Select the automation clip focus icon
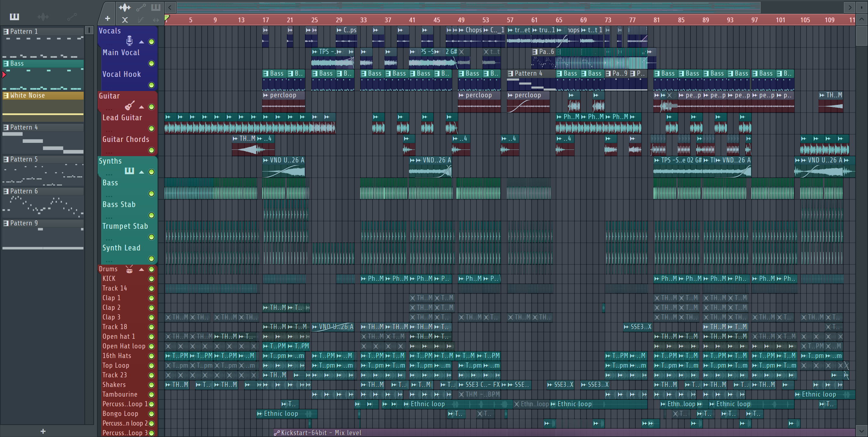Image resolution: width=868 pixels, height=437 pixels. [x=140, y=8]
